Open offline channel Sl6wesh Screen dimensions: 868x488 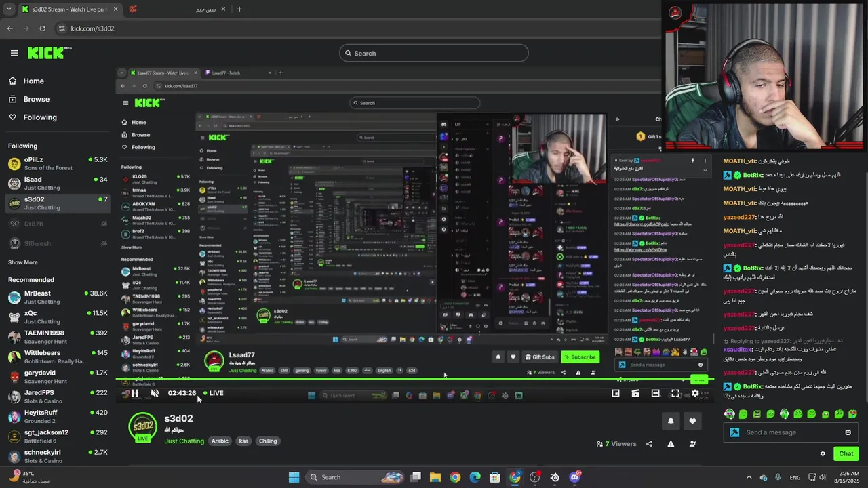[58, 243]
